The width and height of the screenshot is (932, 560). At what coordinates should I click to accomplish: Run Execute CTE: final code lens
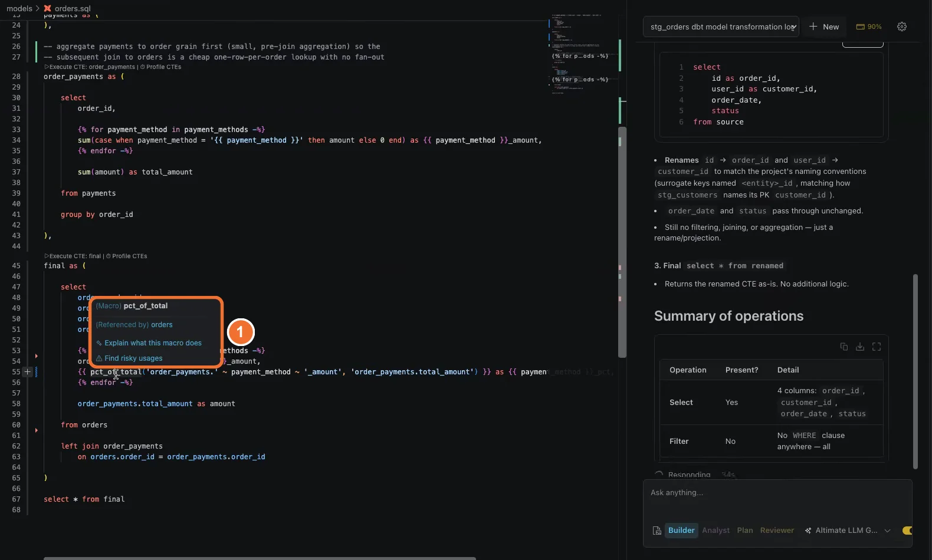[73, 256]
